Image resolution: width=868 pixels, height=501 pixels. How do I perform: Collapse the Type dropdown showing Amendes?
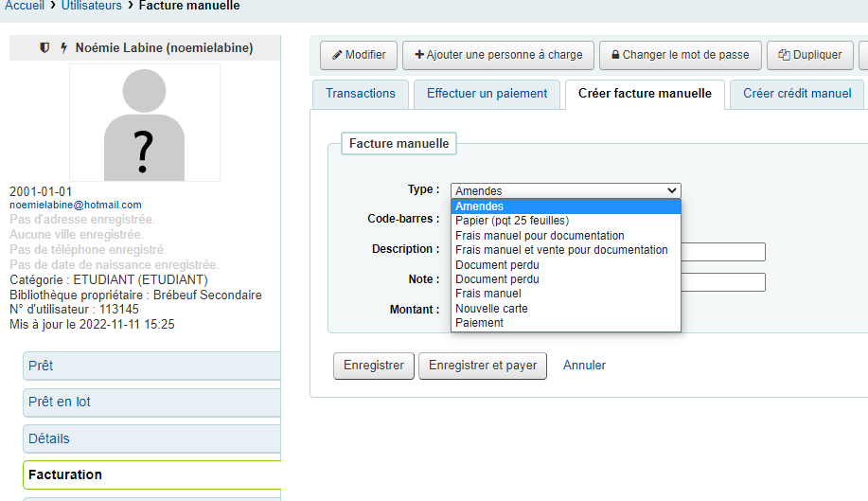pos(565,190)
